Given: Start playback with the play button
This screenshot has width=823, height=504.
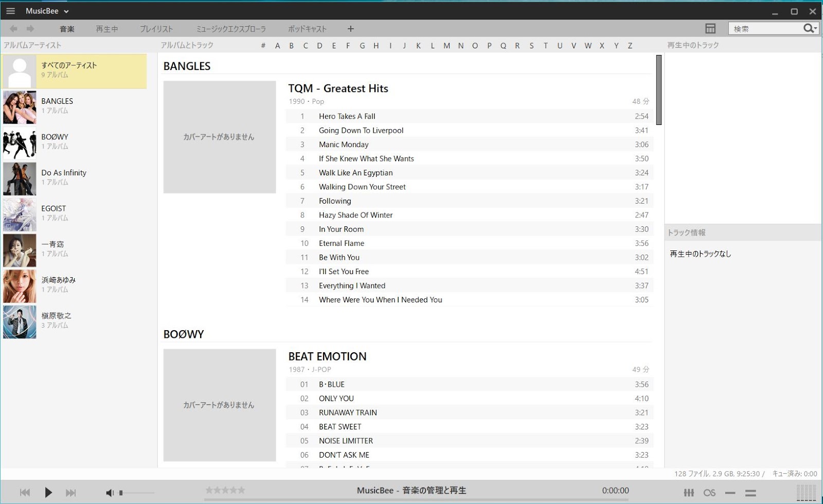Looking at the screenshot, I should point(48,493).
